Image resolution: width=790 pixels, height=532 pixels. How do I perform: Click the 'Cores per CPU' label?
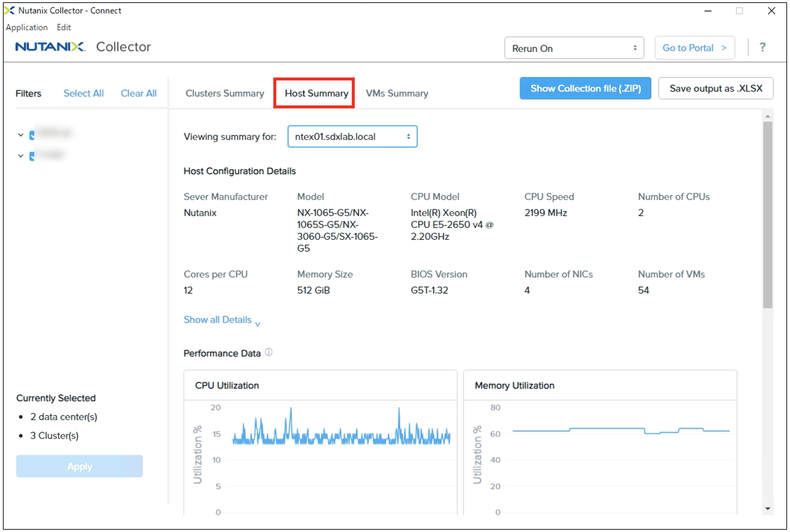[x=215, y=274]
